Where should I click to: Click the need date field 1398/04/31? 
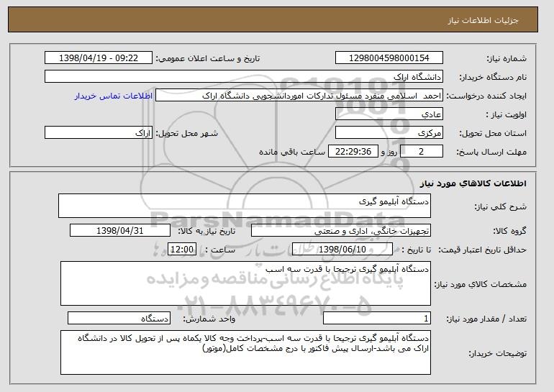(120, 231)
